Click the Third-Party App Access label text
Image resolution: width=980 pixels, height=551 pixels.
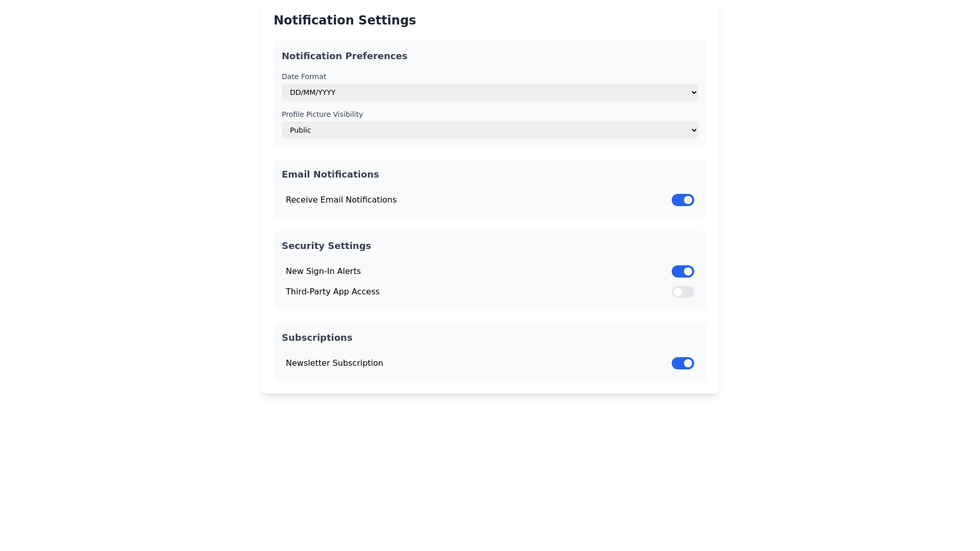pos(332,292)
